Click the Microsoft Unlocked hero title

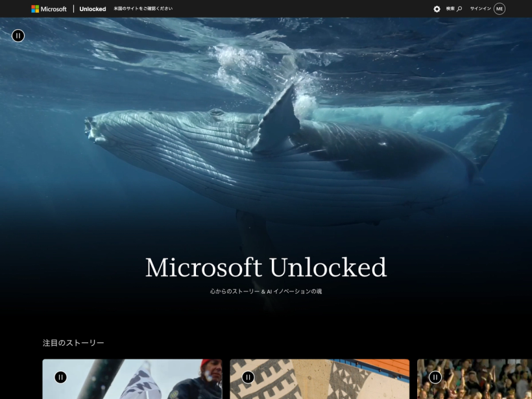click(266, 268)
